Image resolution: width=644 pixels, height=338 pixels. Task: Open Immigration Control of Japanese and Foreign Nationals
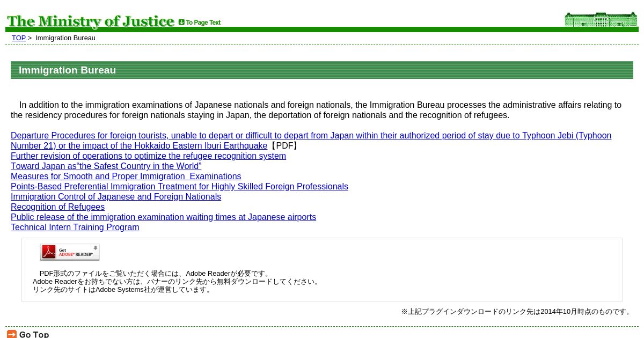[116, 197]
